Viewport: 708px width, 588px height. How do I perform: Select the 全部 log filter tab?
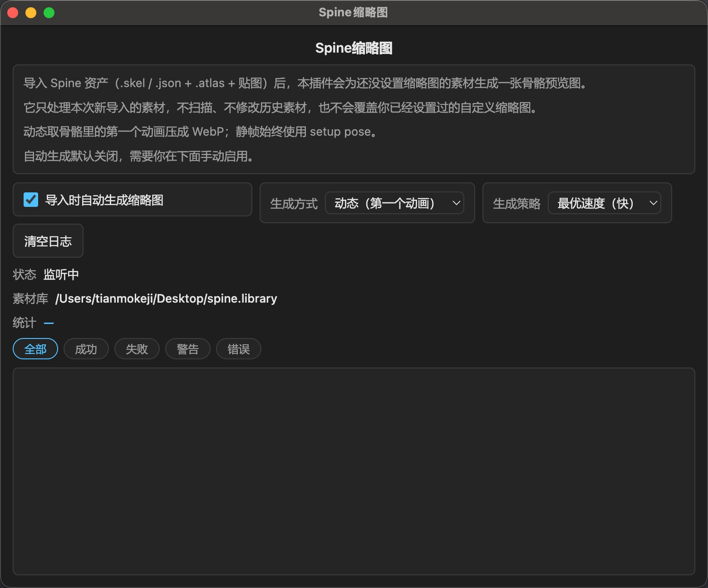pyautogui.click(x=35, y=349)
